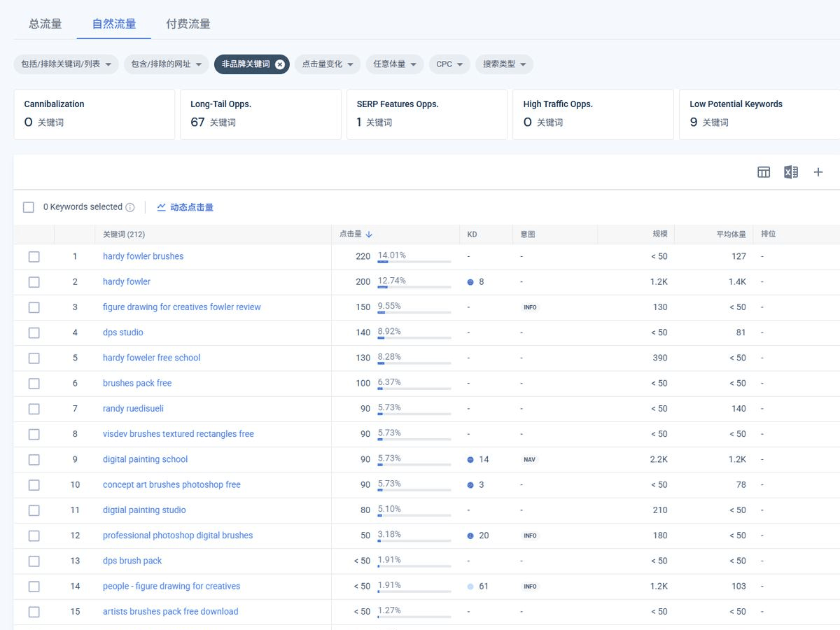840x630 pixels.
Task: Expand the 点击量变化 filter
Action: pos(328,64)
